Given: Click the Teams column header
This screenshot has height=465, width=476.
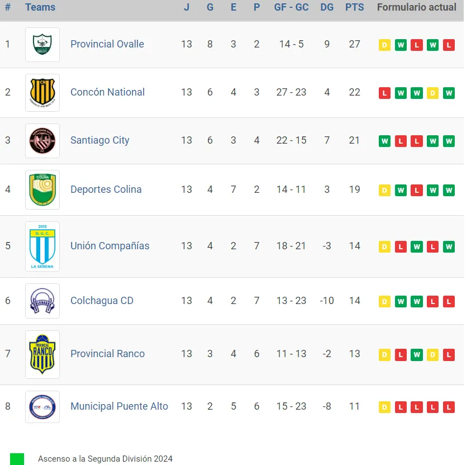Looking at the screenshot, I should (x=39, y=7).
